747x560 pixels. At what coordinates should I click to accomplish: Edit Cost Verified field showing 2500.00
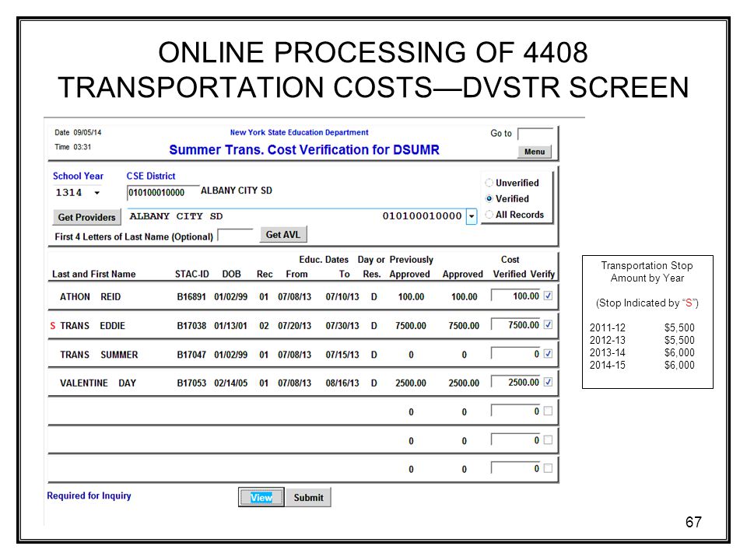[x=517, y=383]
